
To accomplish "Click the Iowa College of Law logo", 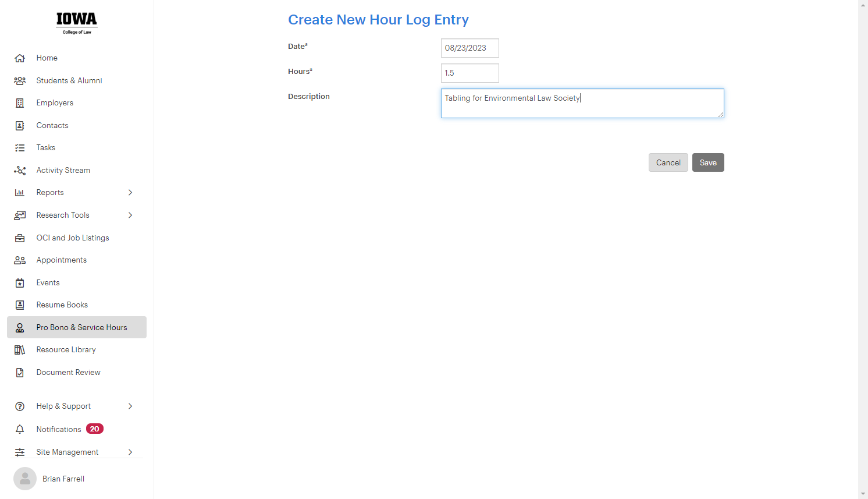I will point(77,23).
